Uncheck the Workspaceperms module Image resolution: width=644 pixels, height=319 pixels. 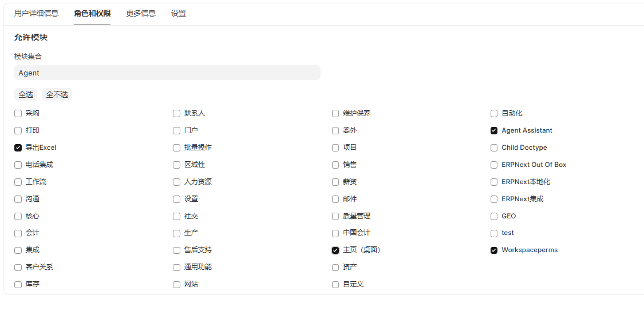point(494,250)
